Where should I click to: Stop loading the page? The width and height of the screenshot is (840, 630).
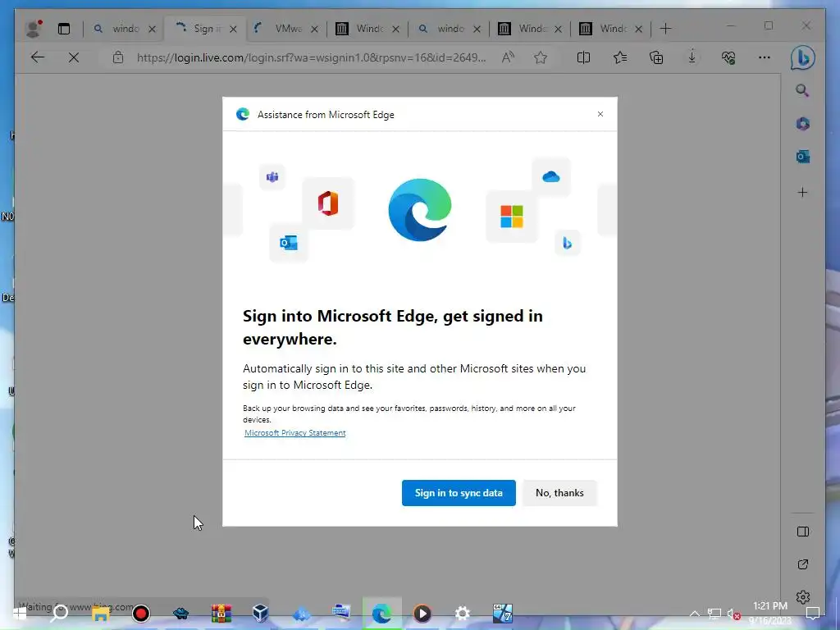point(74,57)
